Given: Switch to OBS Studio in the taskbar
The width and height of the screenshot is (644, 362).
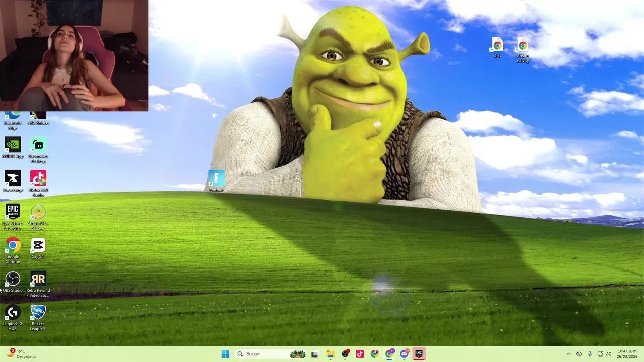Looking at the screenshot, I should tap(345, 354).
